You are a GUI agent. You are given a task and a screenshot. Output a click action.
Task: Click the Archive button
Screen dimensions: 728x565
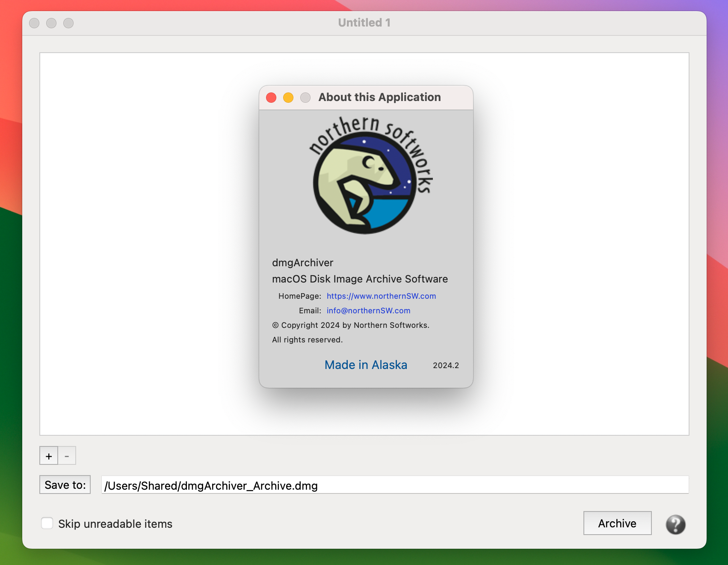click(617, 523)
